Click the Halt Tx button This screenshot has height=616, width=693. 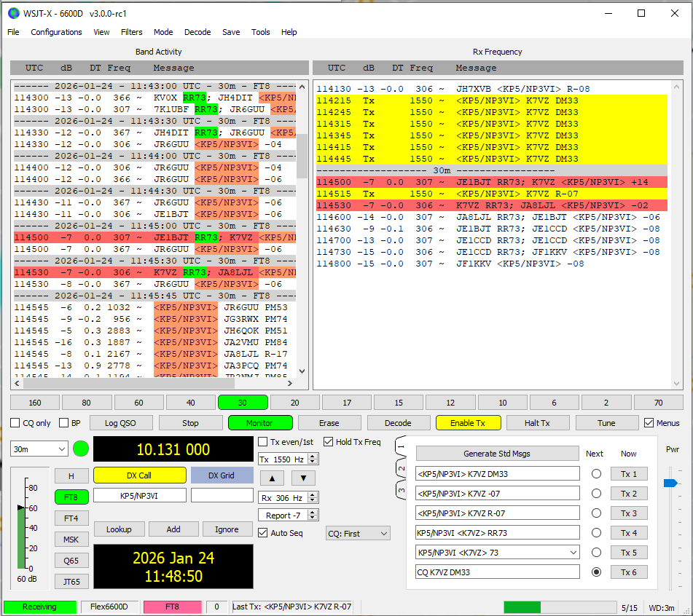[537, 423]
